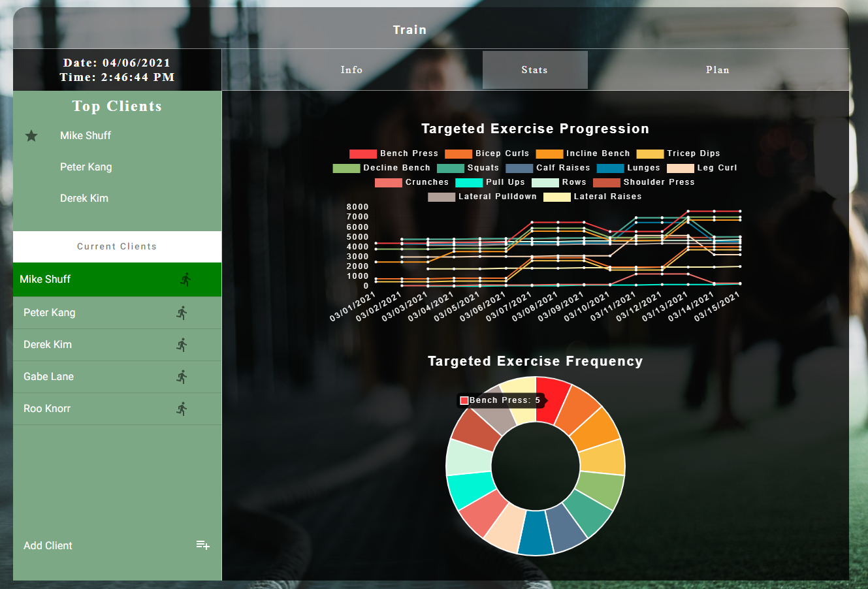Open Peter Kang under Top Clients
The width and height of the screenshot is (868, 589).
coord(86,167)
